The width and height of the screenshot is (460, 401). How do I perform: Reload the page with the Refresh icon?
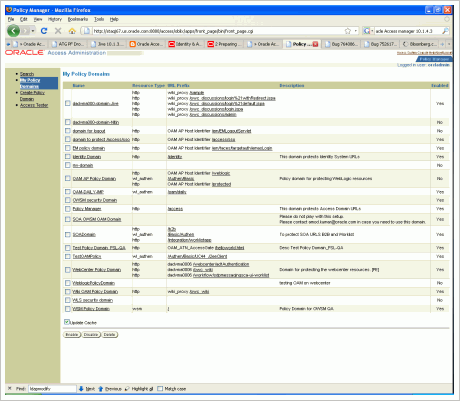pyautogui.click(x=44, y=31)
